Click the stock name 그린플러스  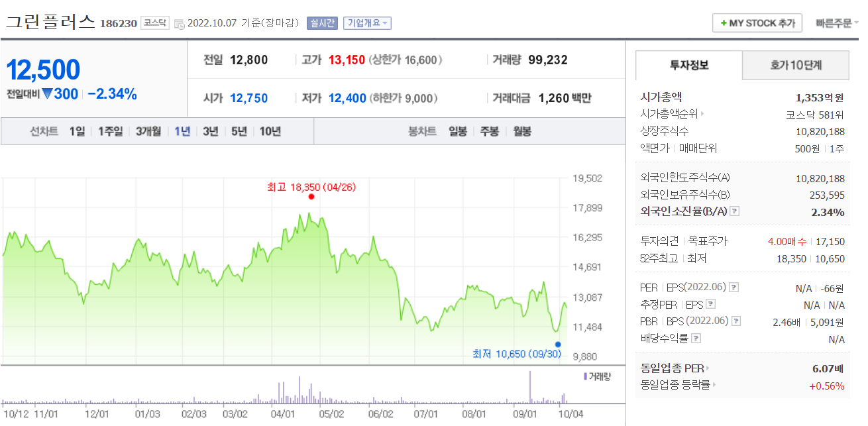point(51,22)
